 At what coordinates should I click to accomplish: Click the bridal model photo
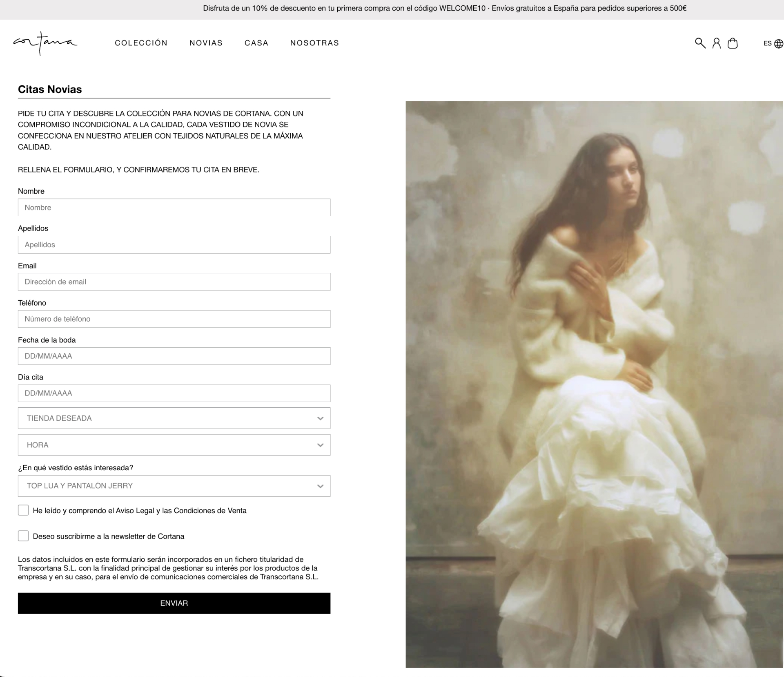[594, 384]
